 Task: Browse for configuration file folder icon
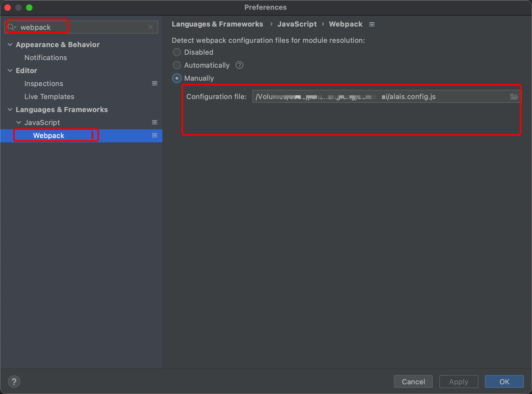pyautogui.click(x=514, y=97)
